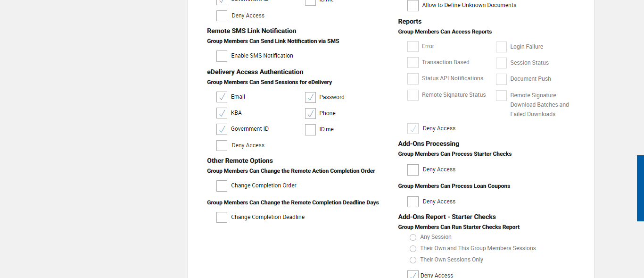Viewport: 644px width, 278px height.
Task: Check Deny Access for Process Starter Checks
Action: [x=413, y=170]
